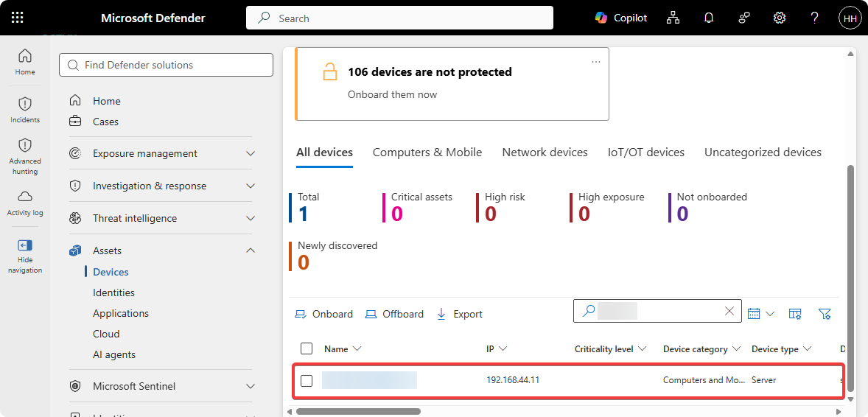Click the vertical scrollbar thumb

(x=851, y=280)
